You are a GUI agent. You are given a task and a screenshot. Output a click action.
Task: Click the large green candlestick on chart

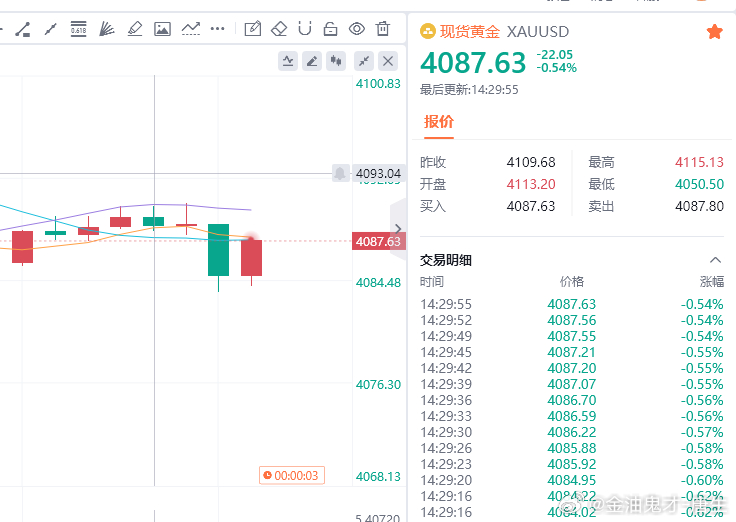(x=218, y=250)
